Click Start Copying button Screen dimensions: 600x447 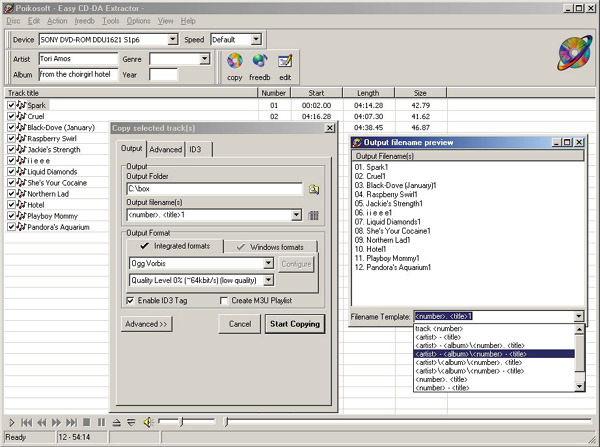[x=295, y=324]
